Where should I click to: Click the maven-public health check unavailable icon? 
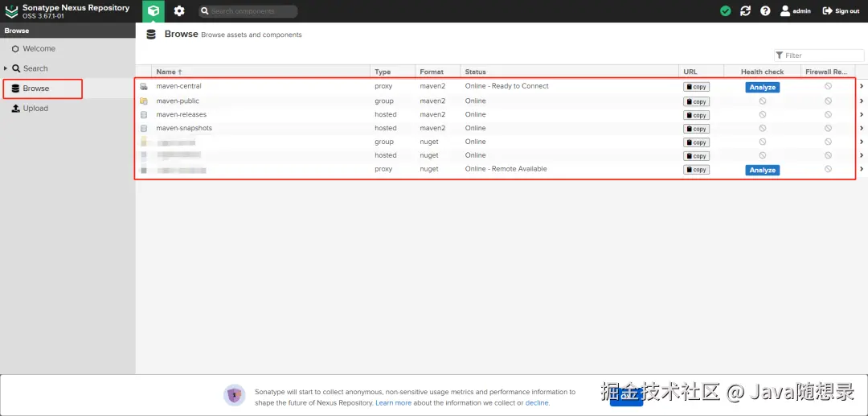click(x=762, y=101)
